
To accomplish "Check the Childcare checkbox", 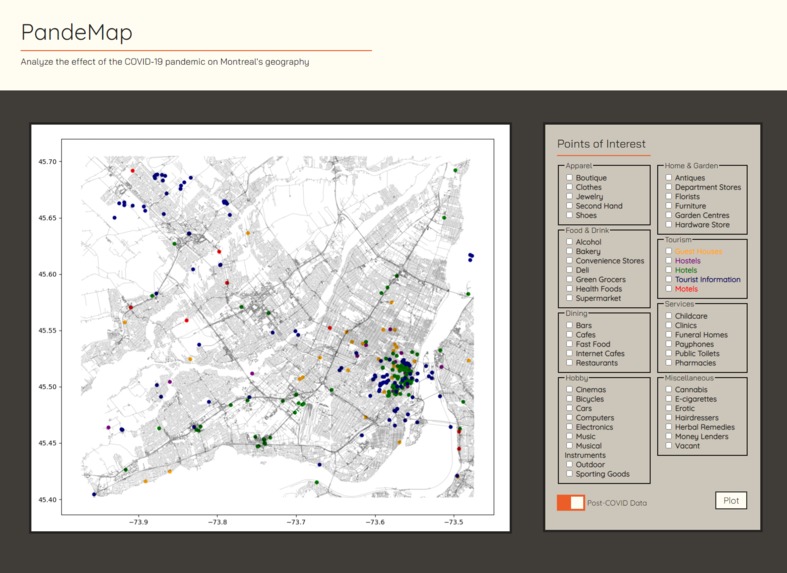I will [669, 316].
